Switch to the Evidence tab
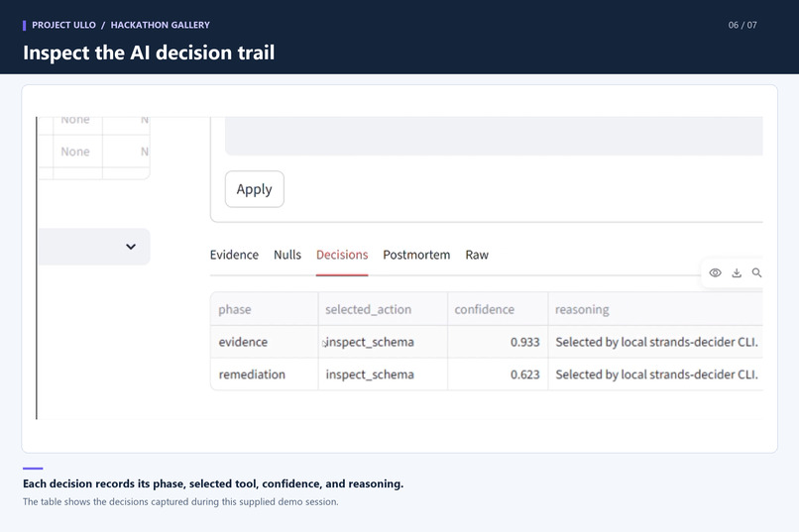 [x=234, y=255]
